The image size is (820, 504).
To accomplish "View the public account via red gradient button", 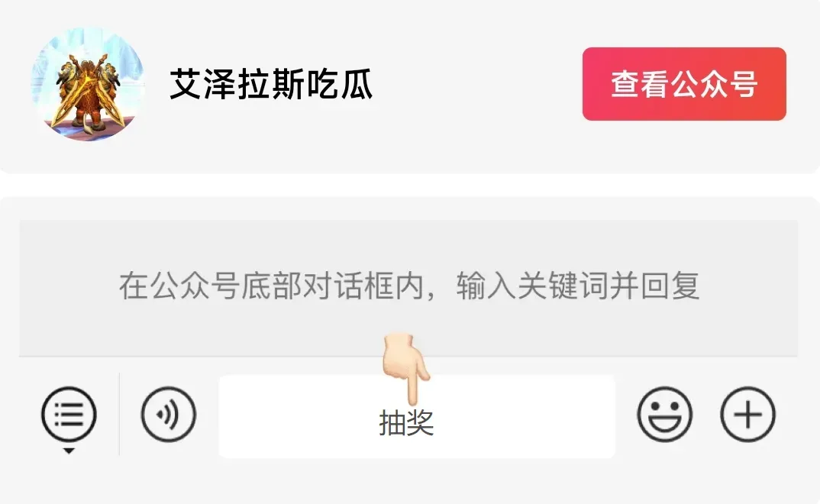I will (x=684, y=84).
